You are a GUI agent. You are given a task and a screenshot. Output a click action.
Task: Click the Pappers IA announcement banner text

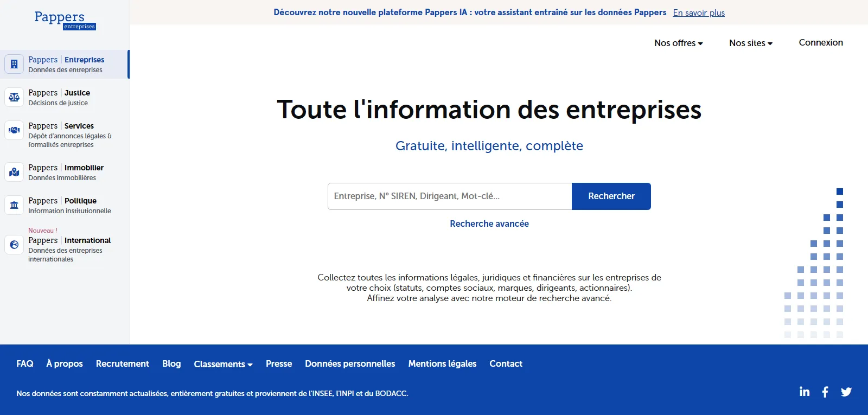point(470,12)
